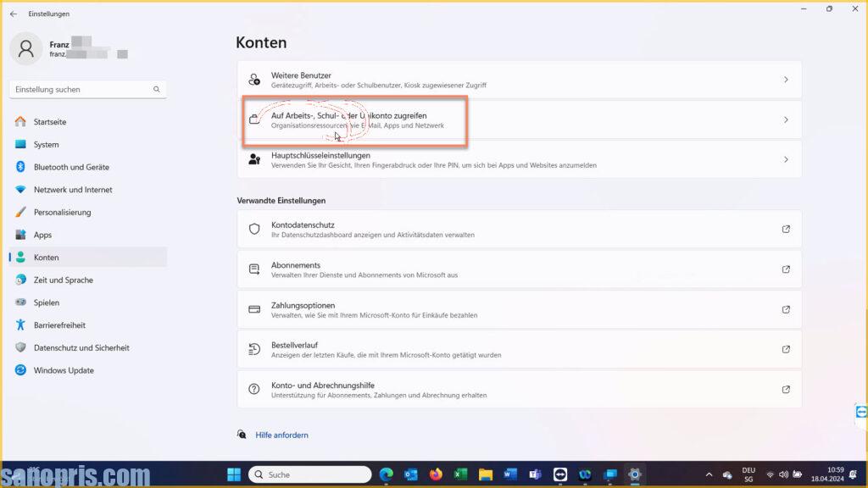Click the back arrow in Einstellungen
The height and width of the screenshot is (488, 868).
(13, 14)
